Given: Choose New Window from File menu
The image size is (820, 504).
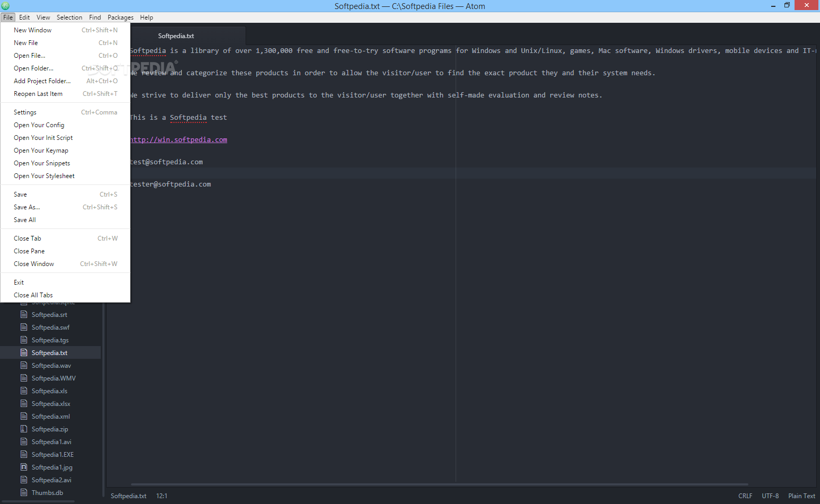Looking at the screenshot, I should 65,30.
